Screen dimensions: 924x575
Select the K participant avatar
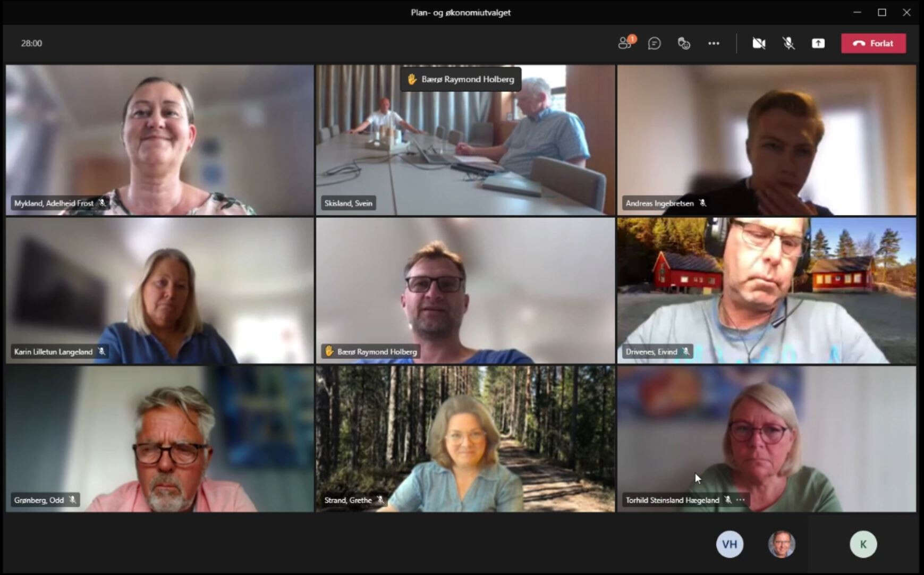click(x=862, y=544)
